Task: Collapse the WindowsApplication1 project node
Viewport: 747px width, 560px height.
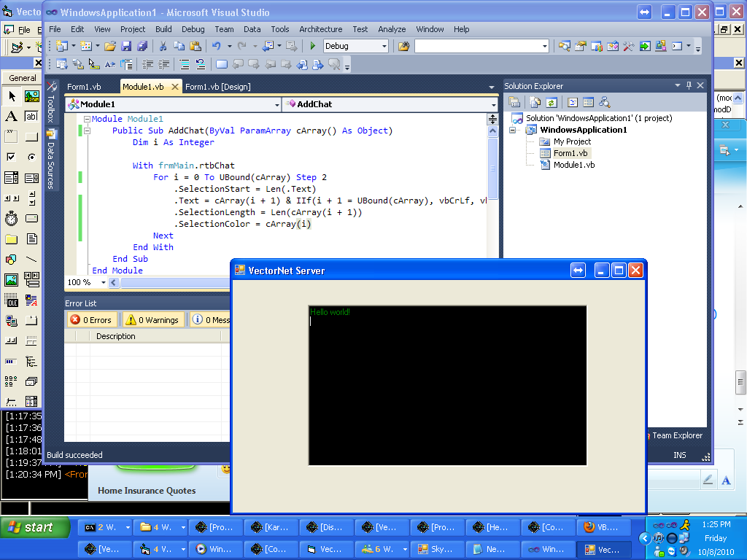Action: point(513,130)
